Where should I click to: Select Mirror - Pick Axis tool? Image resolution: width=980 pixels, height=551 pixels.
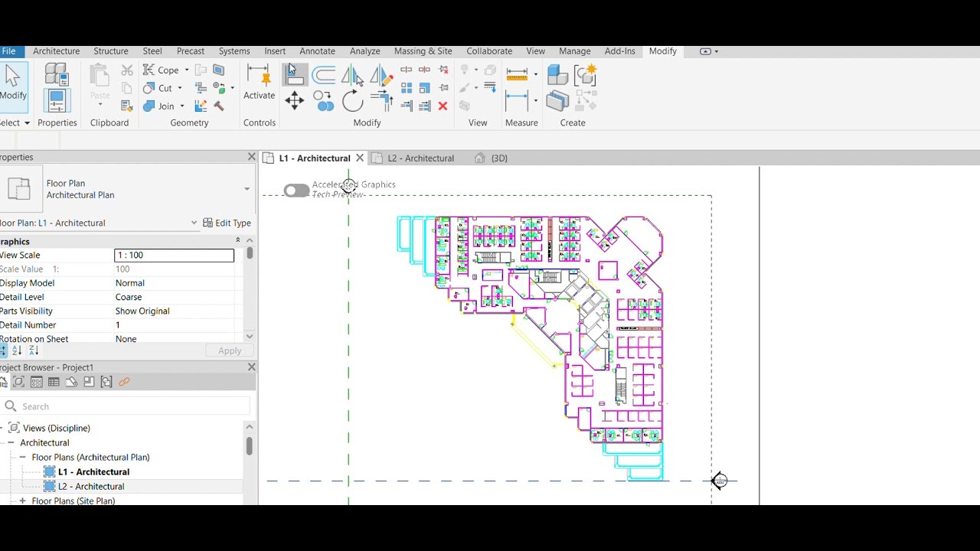(353, 75)
